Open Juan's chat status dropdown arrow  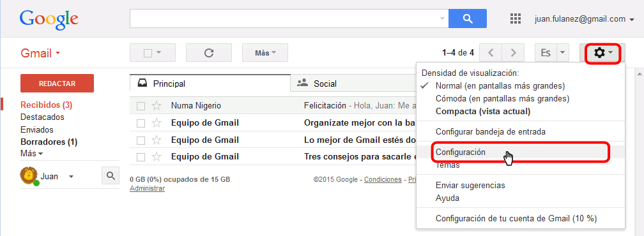[71, 177]
